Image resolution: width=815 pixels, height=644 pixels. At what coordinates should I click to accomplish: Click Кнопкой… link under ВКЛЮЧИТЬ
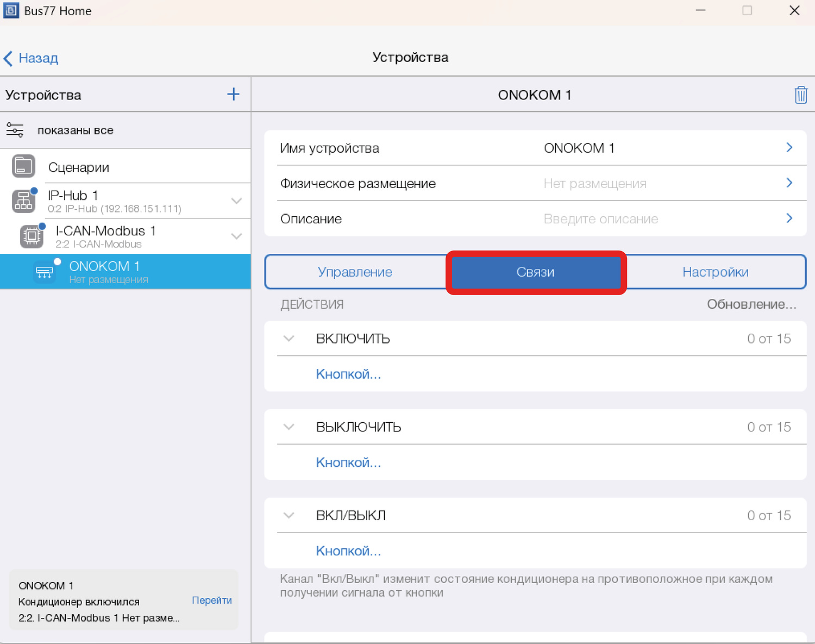click(x=348, y=374)
